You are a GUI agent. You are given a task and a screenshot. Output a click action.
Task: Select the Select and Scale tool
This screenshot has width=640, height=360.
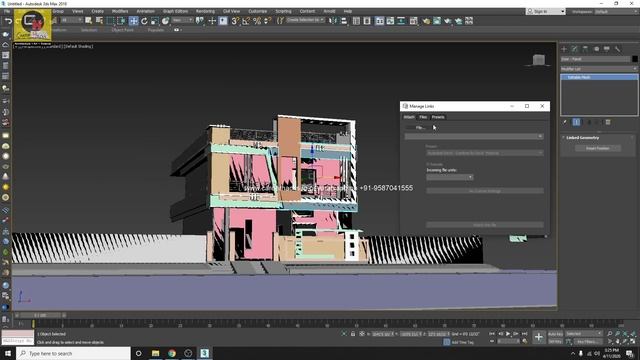155,21
